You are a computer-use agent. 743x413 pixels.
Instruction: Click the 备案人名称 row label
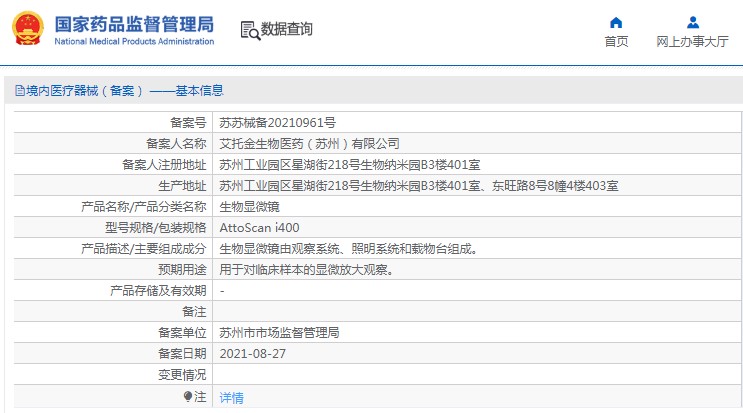[176, 144]
